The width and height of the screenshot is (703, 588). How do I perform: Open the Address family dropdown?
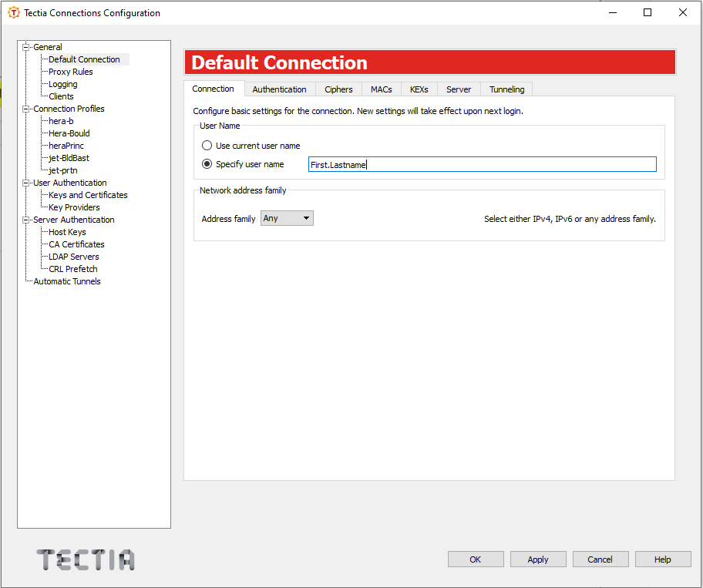(x=287, y=218)
